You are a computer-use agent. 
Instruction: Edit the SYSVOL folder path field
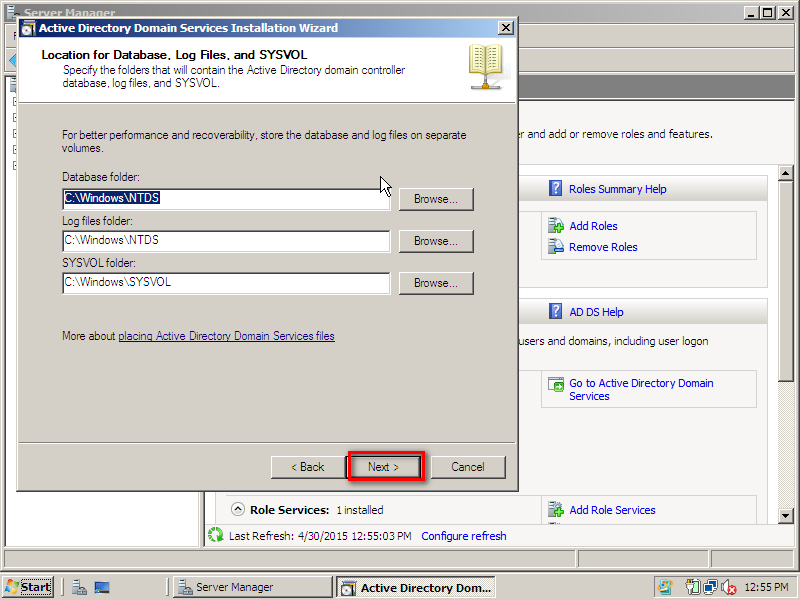point(226,283)
